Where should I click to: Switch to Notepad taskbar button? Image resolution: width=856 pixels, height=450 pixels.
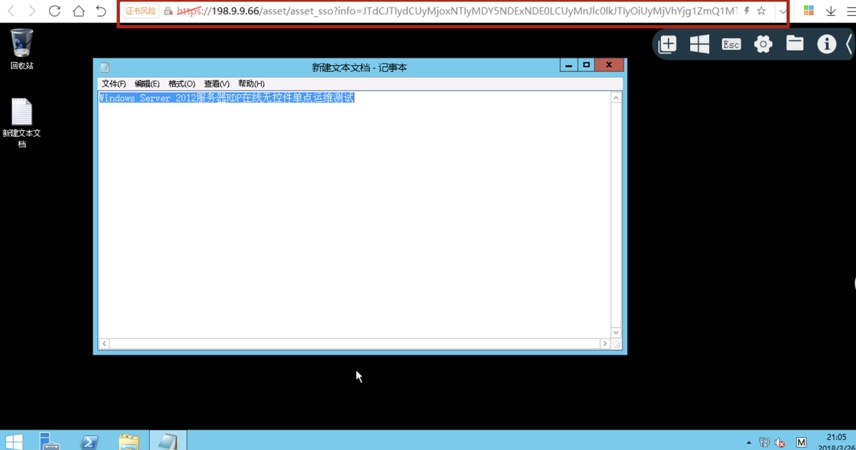pyautogui.click(x=168, y=441)
